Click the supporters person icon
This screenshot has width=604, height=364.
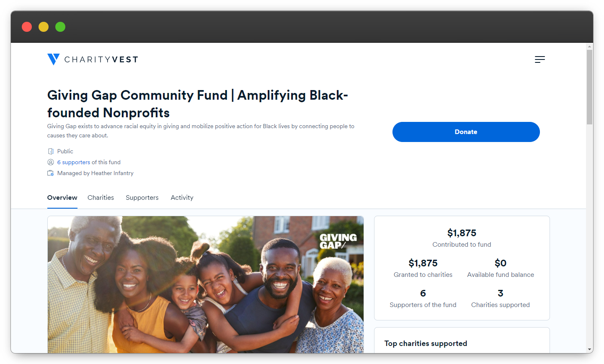click(51, 162)
